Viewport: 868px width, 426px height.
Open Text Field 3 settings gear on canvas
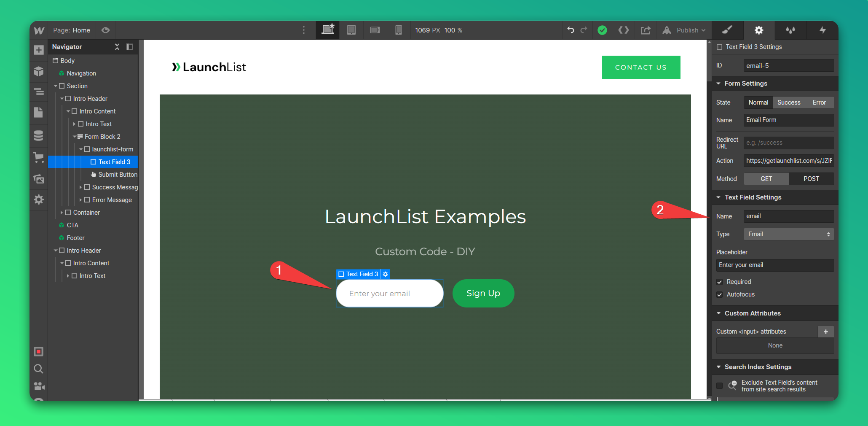click(x=385, y=274)
